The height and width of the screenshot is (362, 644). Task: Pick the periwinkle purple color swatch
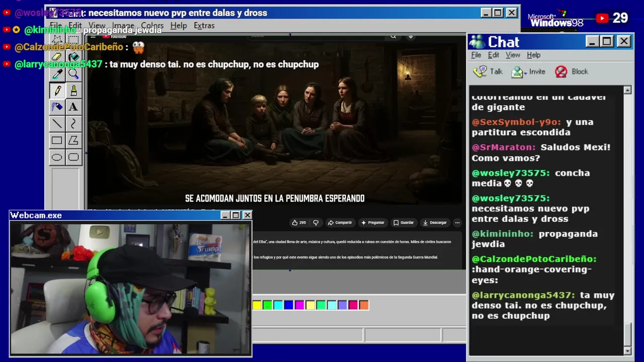coord(342,305)
